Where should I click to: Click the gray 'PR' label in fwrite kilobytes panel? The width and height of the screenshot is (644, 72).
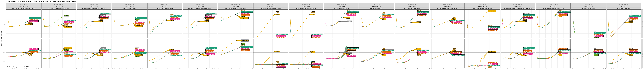click(x=595, y=31)
